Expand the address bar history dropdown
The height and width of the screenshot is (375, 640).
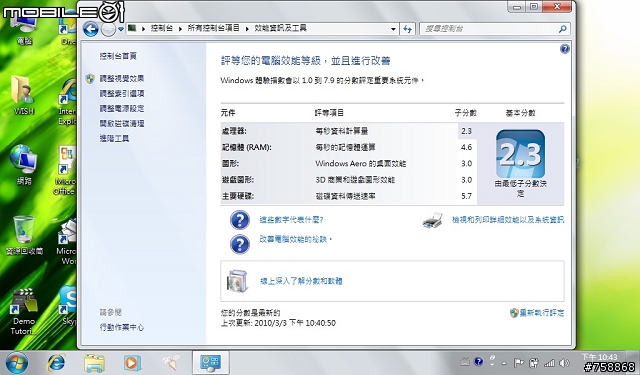[x=393, y=29]
